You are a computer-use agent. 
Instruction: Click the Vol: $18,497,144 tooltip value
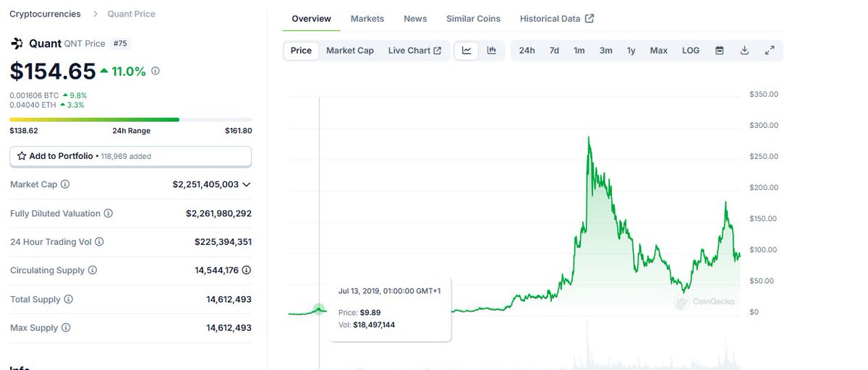[x=367, y=325]
